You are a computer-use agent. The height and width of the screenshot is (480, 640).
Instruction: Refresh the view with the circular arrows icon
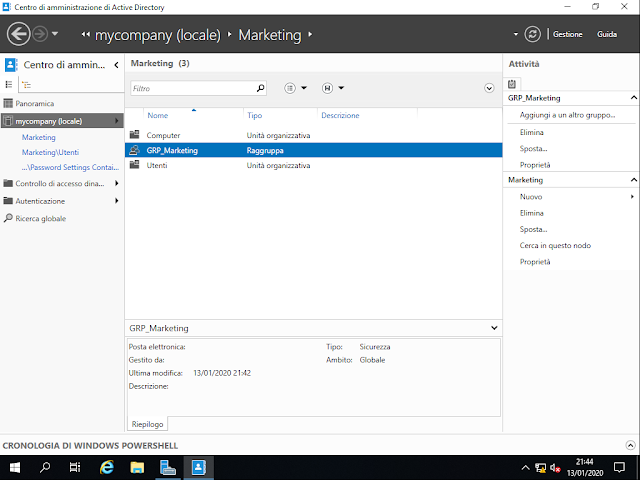coord(533,34)
